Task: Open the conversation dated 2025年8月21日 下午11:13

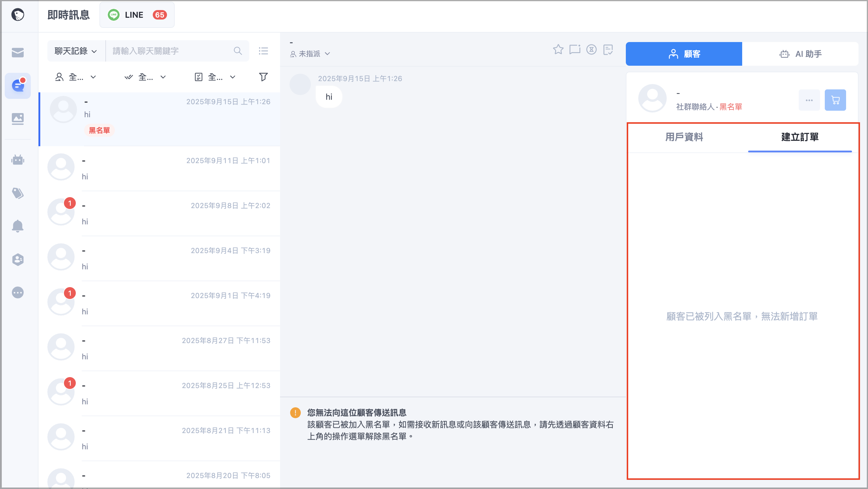Action: (x=160, y=438)
